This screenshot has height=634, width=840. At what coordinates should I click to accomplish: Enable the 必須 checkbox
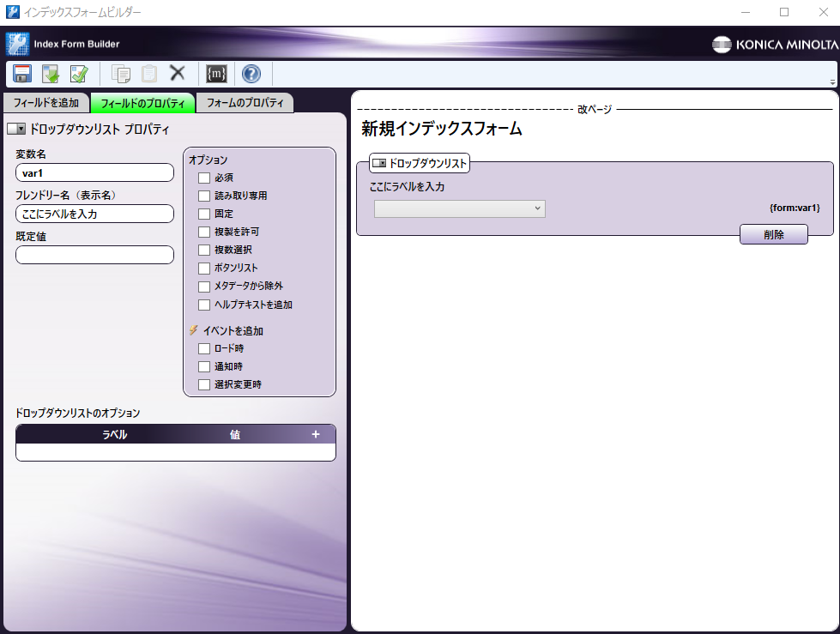[204, 178]
